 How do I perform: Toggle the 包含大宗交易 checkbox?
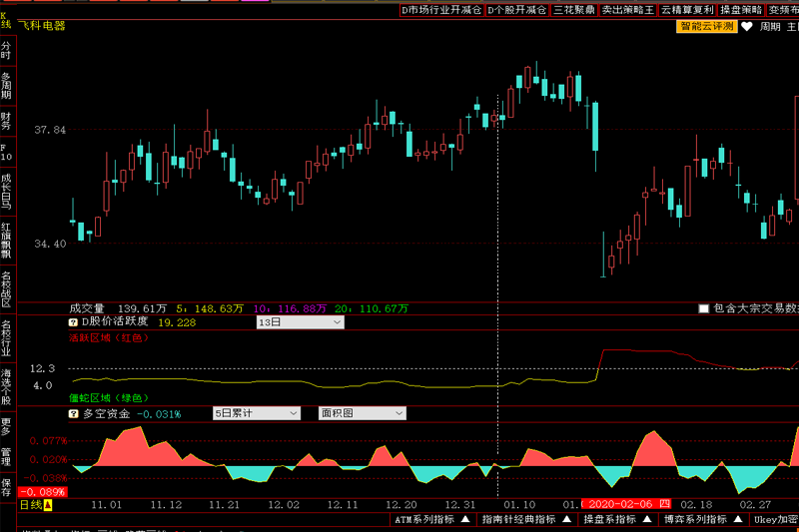704,309
